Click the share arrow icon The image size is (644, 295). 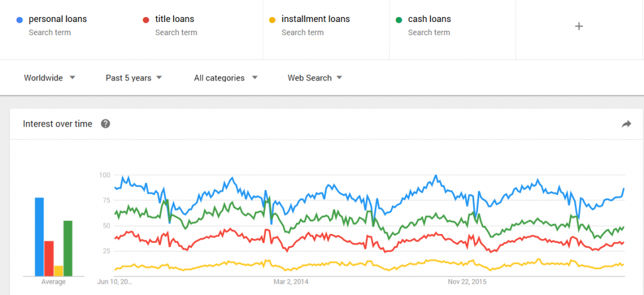coord(626,125)
